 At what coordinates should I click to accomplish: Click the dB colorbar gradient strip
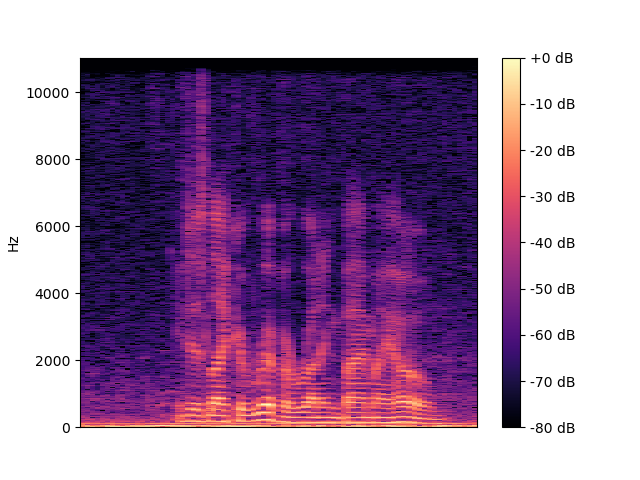click(x=511, y=243)
